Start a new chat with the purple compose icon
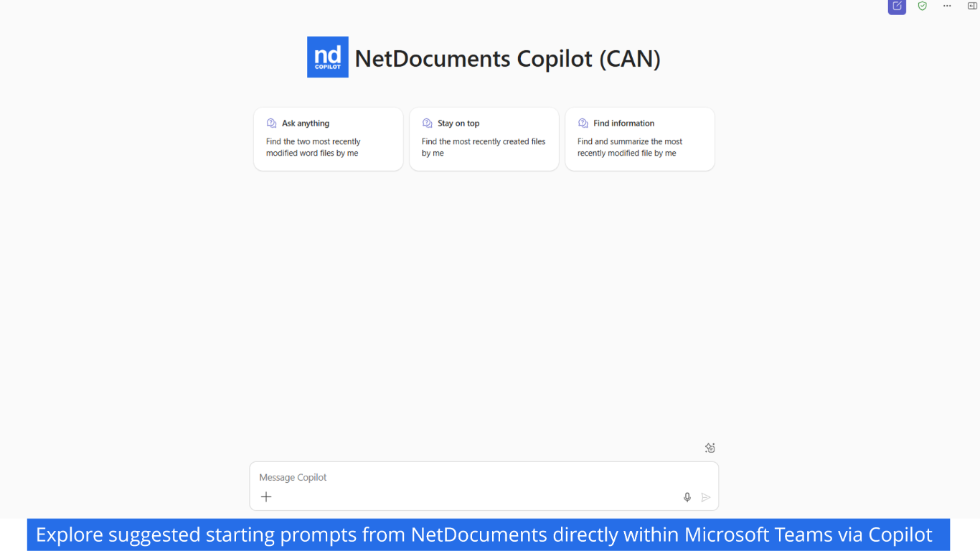Viewport: 980px width, 551px height. (897, 6)
